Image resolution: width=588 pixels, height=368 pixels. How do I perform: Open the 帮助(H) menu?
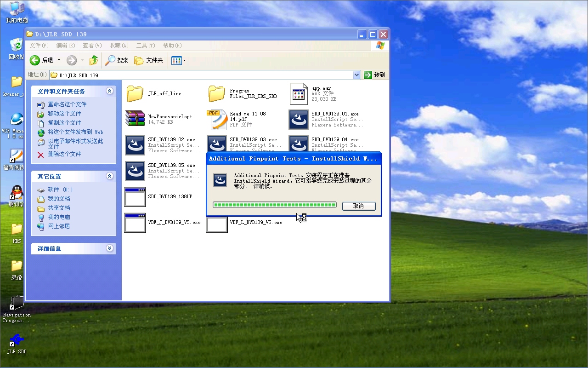(x=172, y=46)
